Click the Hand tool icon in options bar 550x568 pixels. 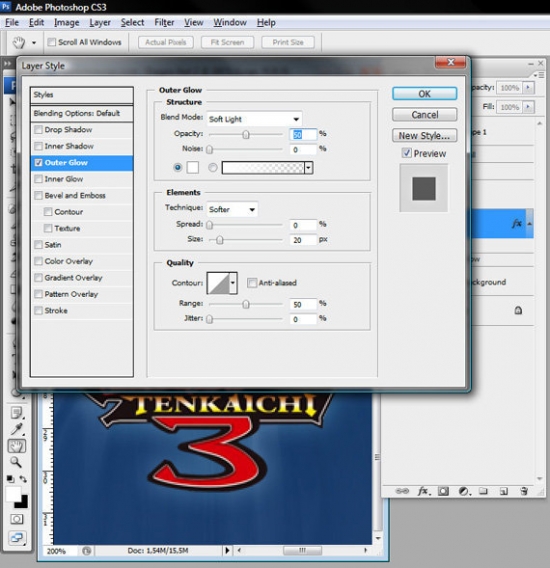click(18, 42)
